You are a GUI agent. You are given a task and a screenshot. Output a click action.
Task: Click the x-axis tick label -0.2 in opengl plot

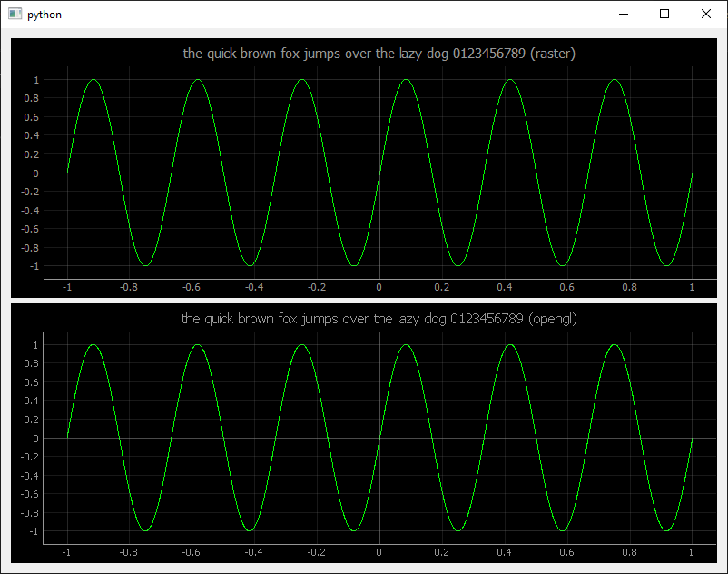point(317,550)
